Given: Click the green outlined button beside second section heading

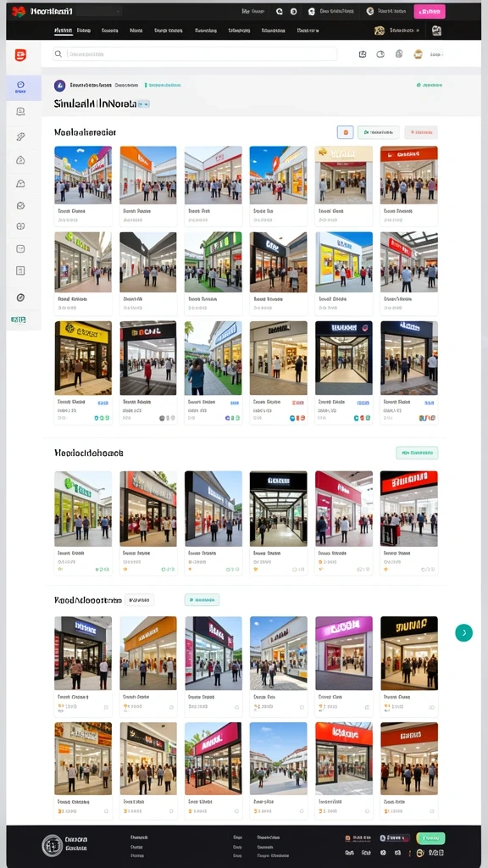Looking at the screenshot, I should pos(417,453).
